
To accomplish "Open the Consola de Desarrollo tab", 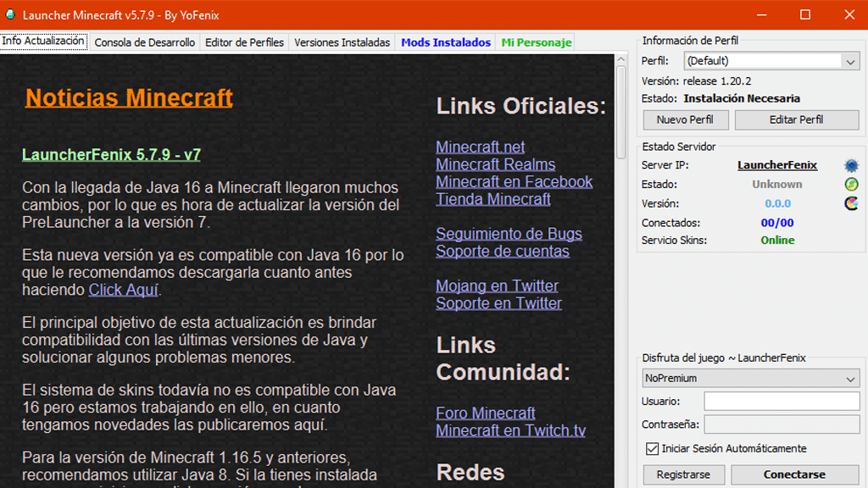I will [144, 42].
